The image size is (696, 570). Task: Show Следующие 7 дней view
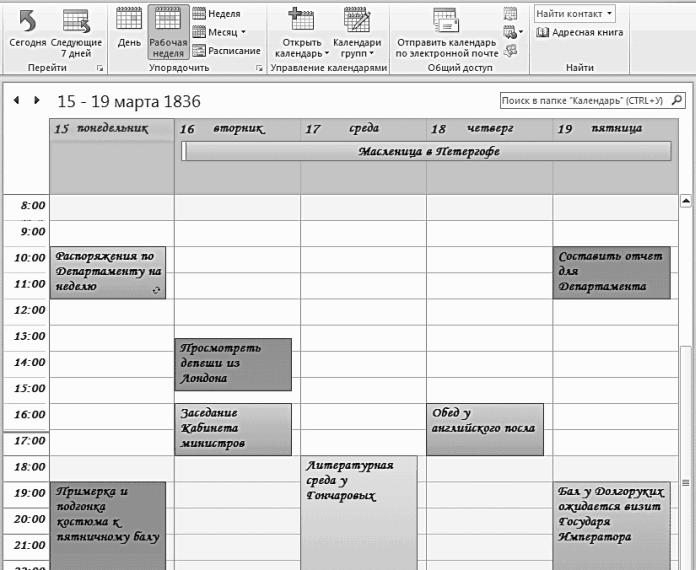[x=76, y=34]
